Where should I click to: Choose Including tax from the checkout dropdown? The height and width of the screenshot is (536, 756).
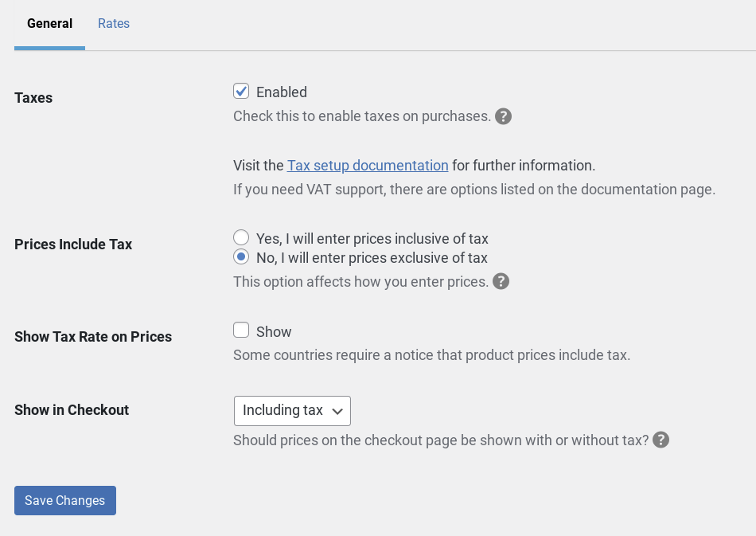[283, 411]
